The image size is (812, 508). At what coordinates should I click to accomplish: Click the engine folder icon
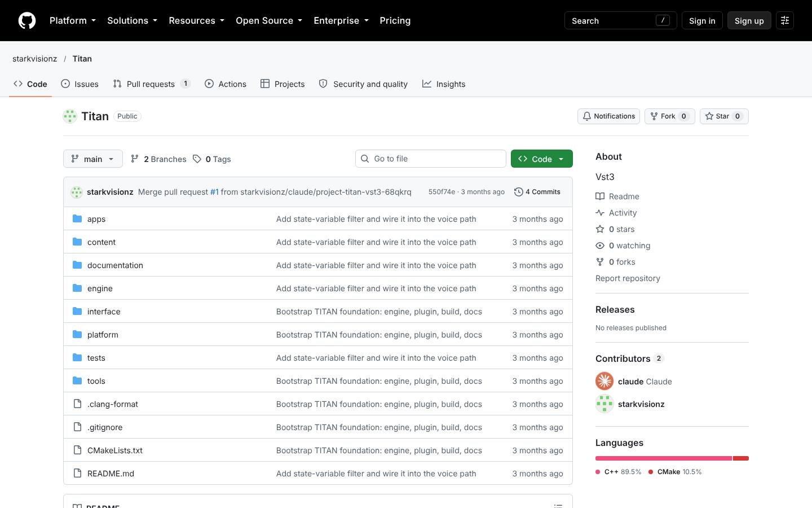coord(78,288)
